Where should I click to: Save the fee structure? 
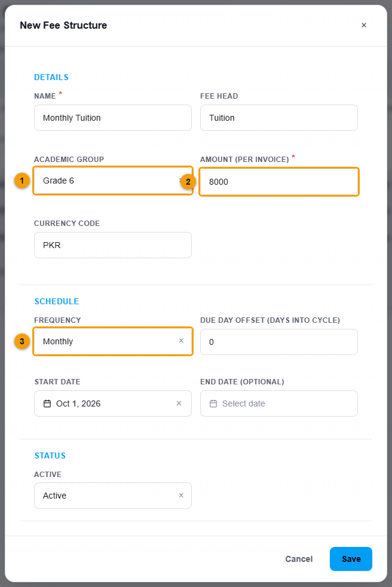pos(351,559)
